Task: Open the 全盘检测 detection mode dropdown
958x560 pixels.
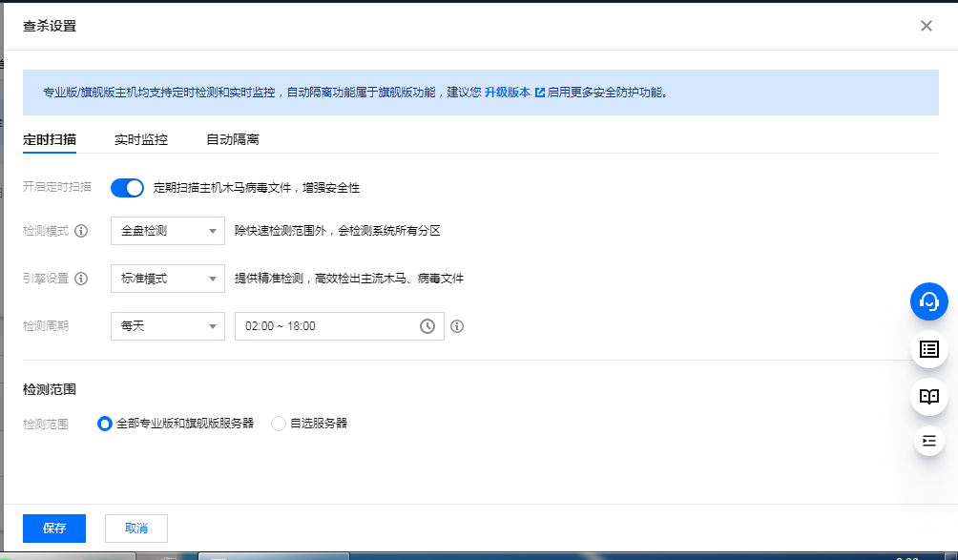Action: click(167, 231)
